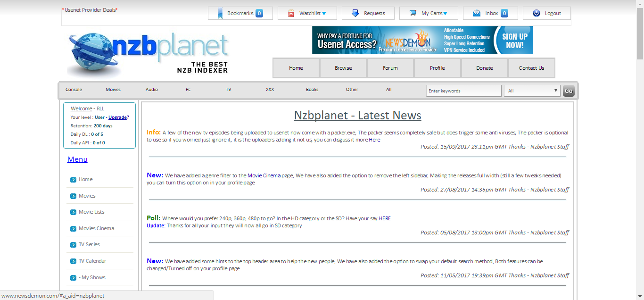This screenshot has width=644, height=300.
Task: Select the XXX category
Action: [270, 90]
